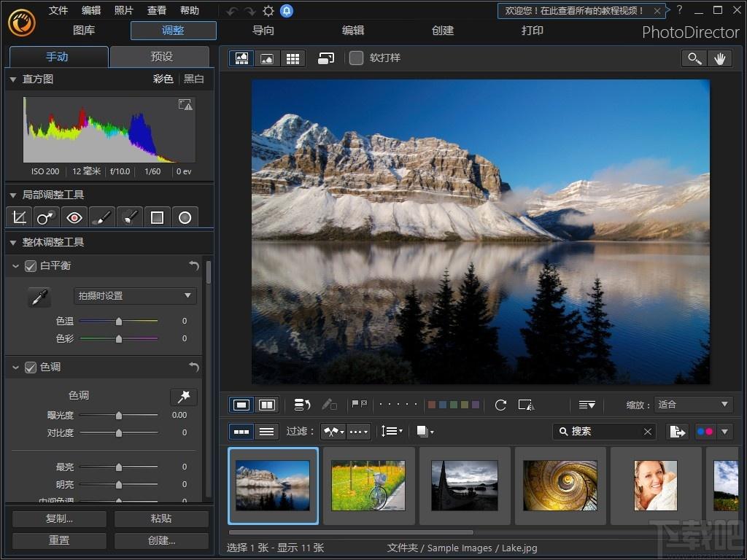Click the 色温 slider handle

pyautogui.click(x=119, y=322)
